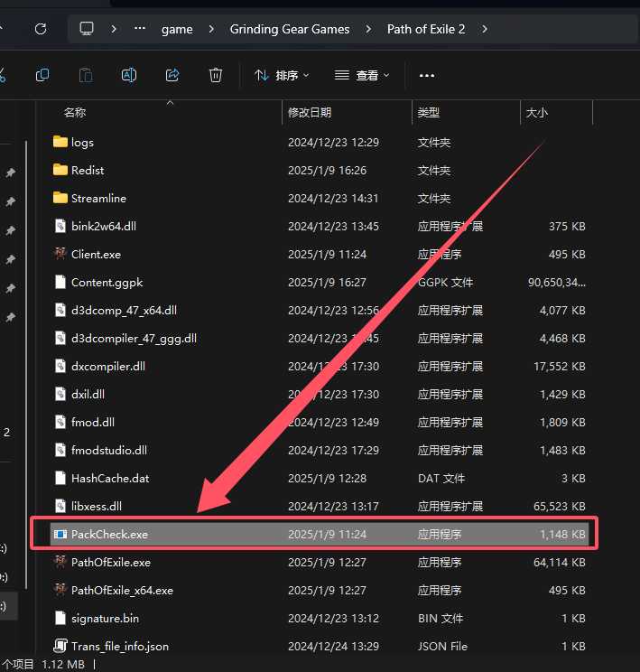This screenshot has width=640, height=672.
Task: Click the DAT 文件 type cell
Action: (x=441, y=479)
